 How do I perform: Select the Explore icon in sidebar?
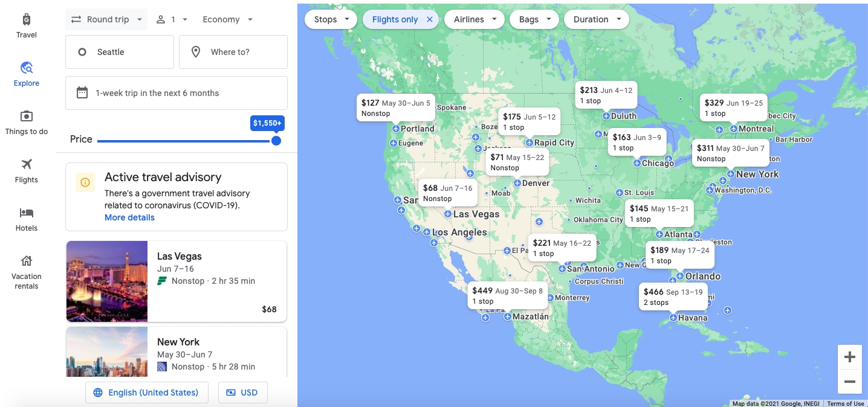click(27, 68)
